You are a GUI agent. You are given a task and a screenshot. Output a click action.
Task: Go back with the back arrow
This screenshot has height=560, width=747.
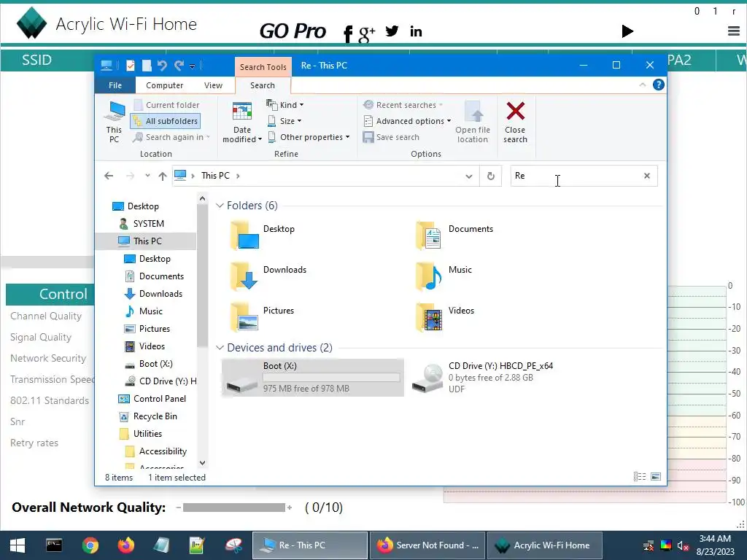coord(109,176)
